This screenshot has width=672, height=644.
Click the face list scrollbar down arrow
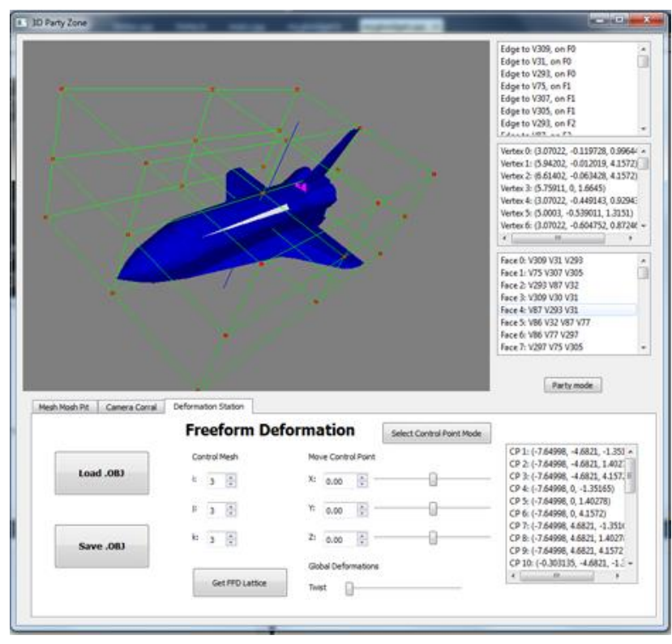pos(644,348)
